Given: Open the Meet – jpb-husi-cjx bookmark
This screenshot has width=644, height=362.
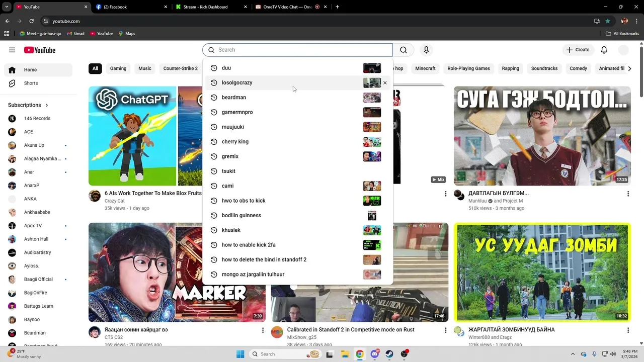Looking at the screenshot, I should [40, 33].
